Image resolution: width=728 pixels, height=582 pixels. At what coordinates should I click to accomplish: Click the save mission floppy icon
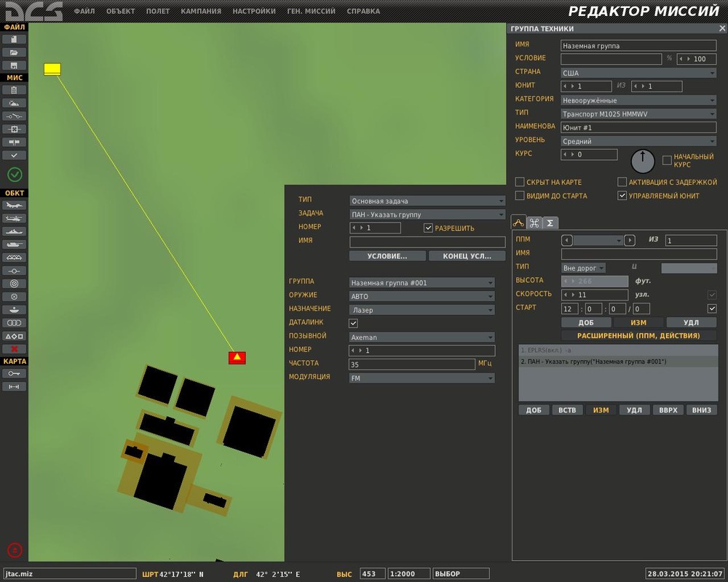coord(14,65)
